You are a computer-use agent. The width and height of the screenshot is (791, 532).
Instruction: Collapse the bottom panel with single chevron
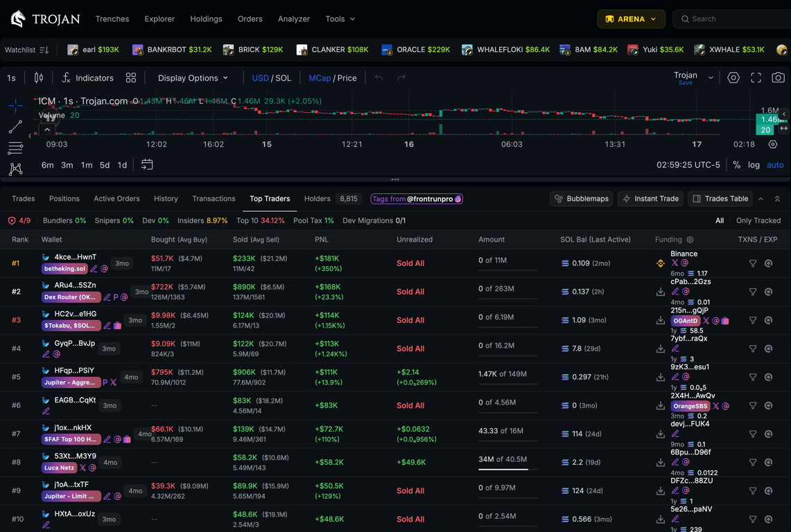[760, 199]
